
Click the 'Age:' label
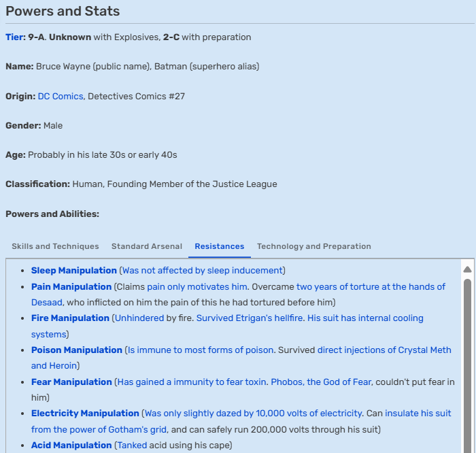coord(16,155)
